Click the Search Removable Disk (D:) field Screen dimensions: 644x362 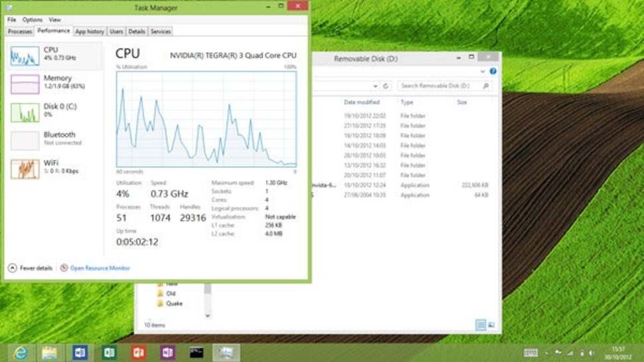click(444, 86)
